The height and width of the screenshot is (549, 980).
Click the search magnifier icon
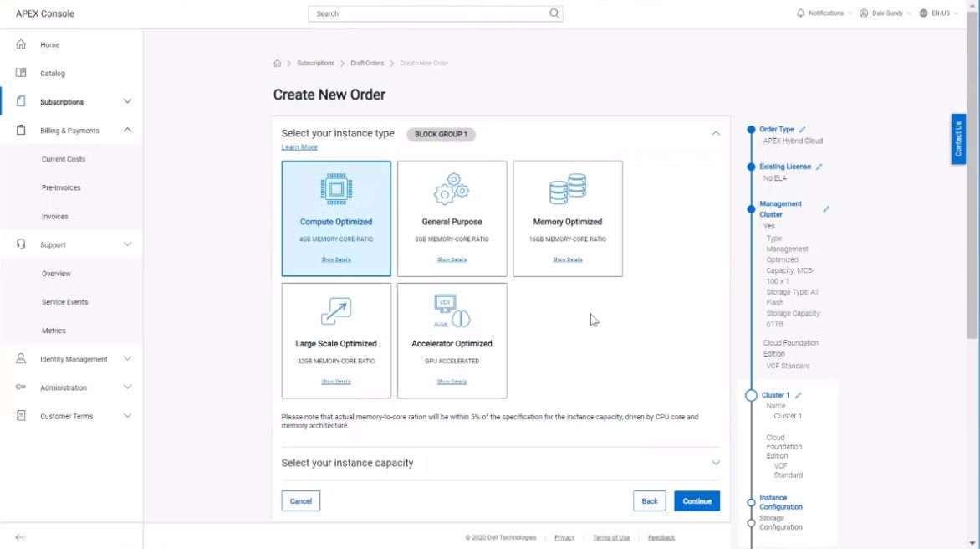(554, 13)
